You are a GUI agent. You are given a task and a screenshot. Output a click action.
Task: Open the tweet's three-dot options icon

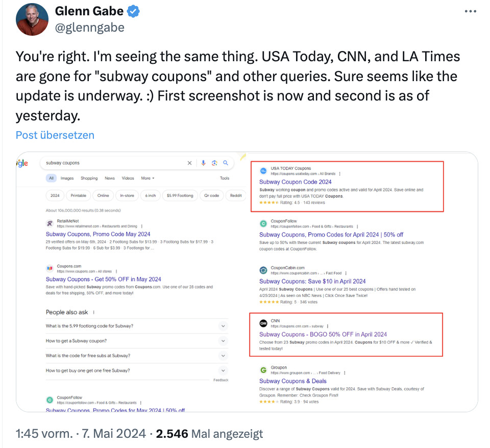click(470, 10)
